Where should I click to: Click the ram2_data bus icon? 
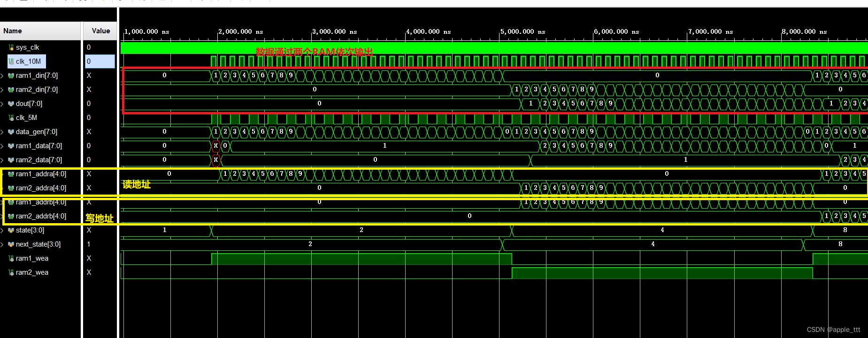click(11, 160)
